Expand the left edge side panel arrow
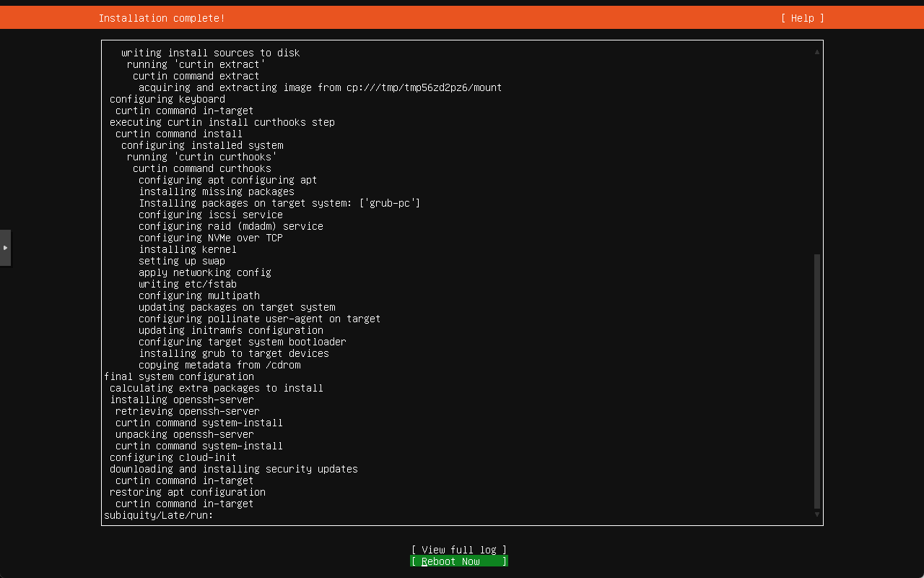The height and width of the screenshot is (578, 924). pyautogui.click(x=5, y=248)
